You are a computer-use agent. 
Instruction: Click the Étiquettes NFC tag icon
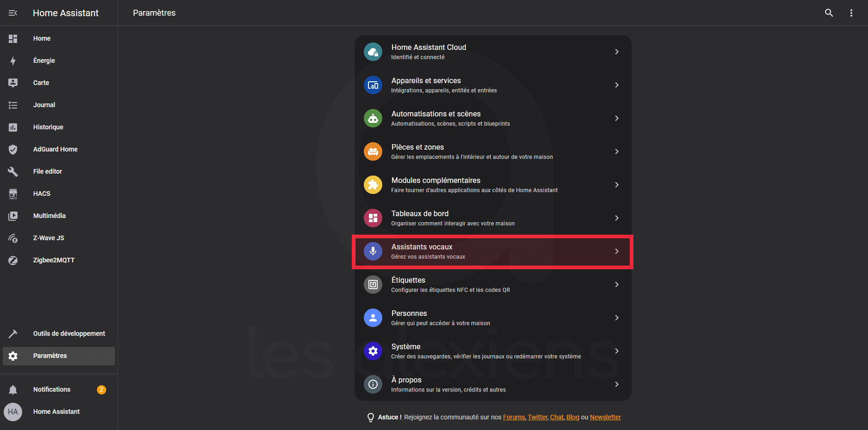pos(373,285)
